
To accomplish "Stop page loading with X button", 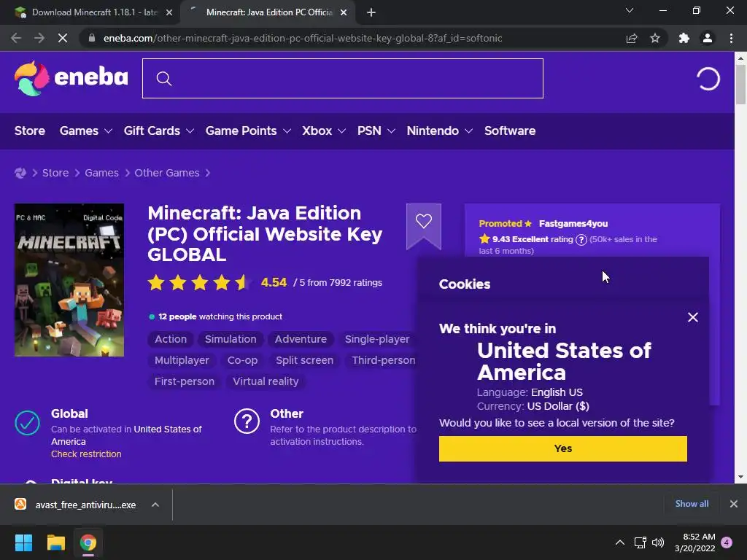I will click(63, 38).
